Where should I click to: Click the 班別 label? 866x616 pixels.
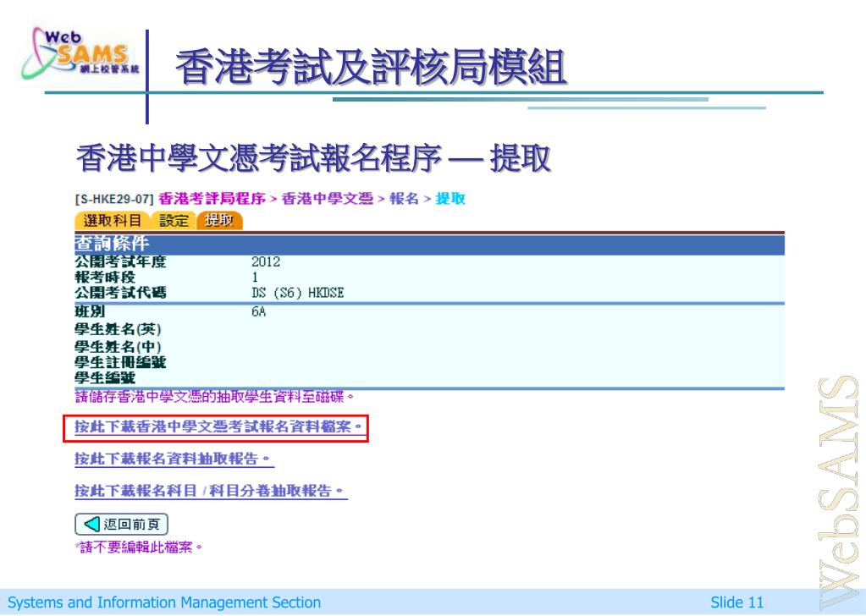tap(90, 312)
